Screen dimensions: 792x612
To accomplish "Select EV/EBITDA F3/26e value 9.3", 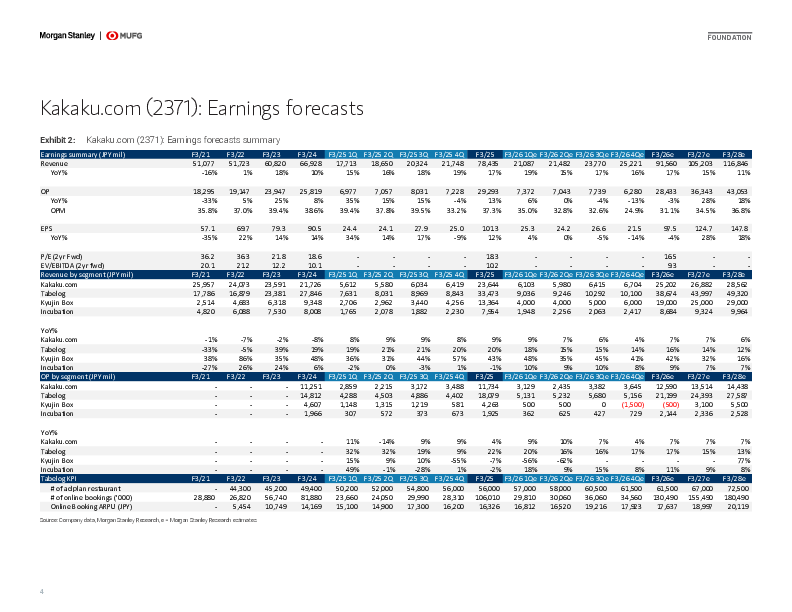I will (x=672, y=266).
